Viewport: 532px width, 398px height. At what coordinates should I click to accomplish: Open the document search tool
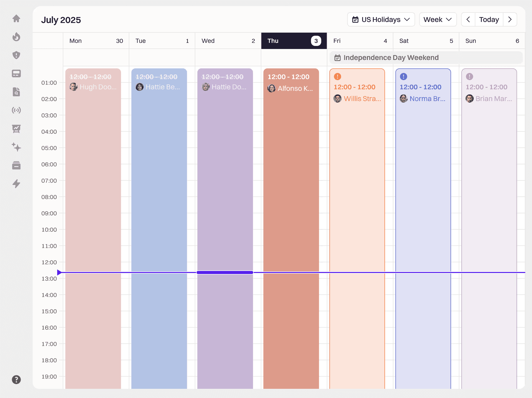click(x=16, y=92)
